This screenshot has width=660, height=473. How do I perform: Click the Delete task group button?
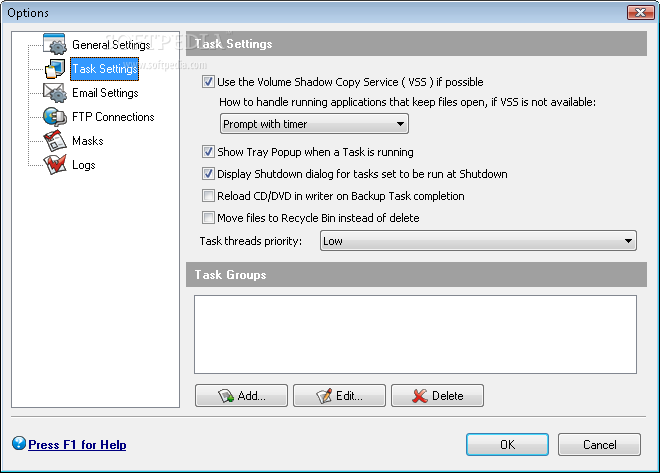click(437, 396)
